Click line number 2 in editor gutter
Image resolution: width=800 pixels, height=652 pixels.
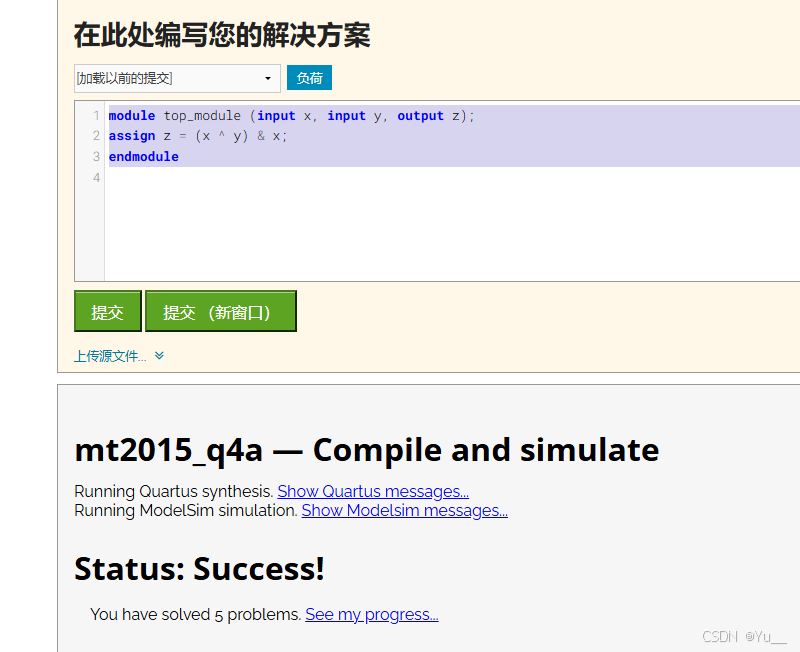tap(96, 136)
